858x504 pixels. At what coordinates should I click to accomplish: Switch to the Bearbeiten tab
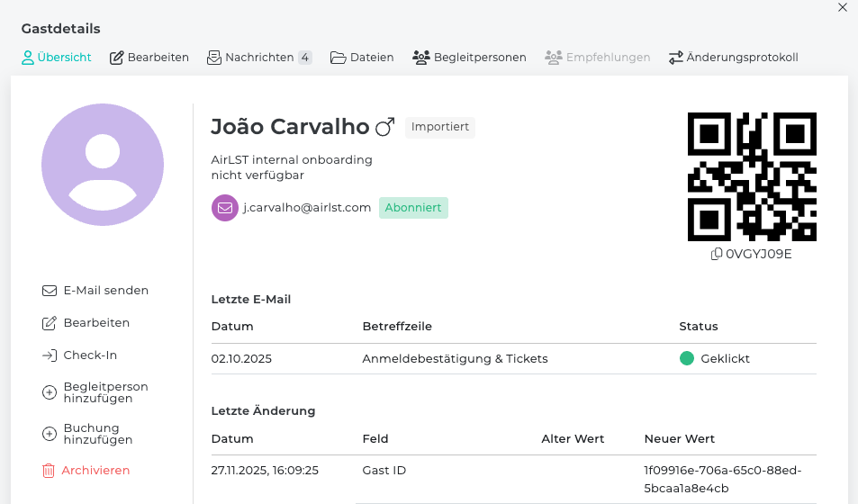(x=149, y=58)
